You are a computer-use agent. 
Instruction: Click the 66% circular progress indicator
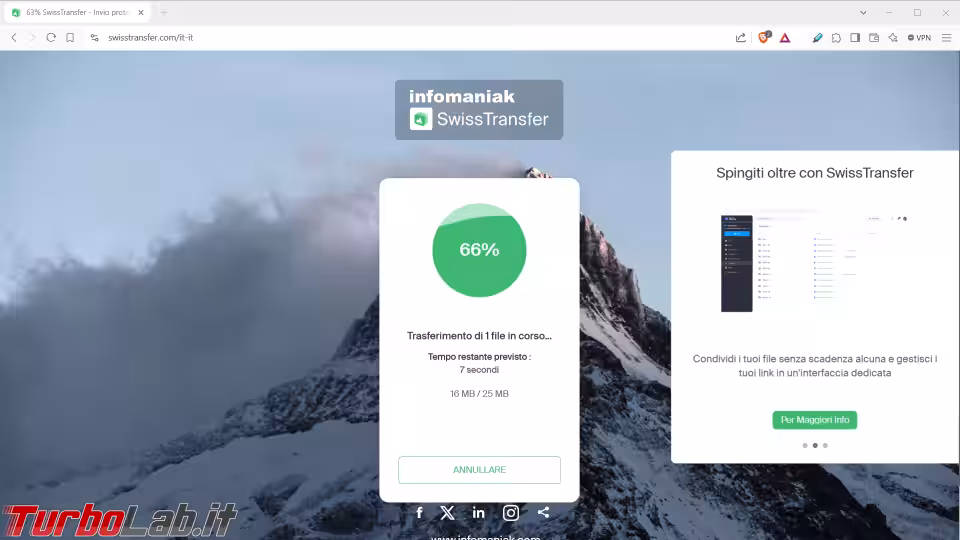point(479,250)
